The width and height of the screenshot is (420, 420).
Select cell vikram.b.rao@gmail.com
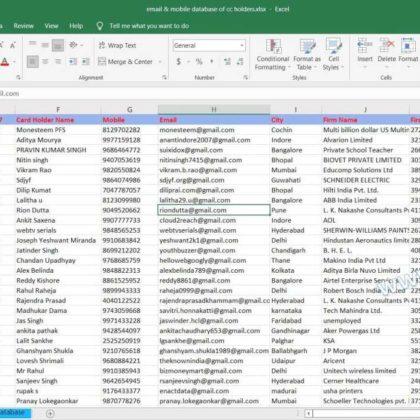pos(214,170)
